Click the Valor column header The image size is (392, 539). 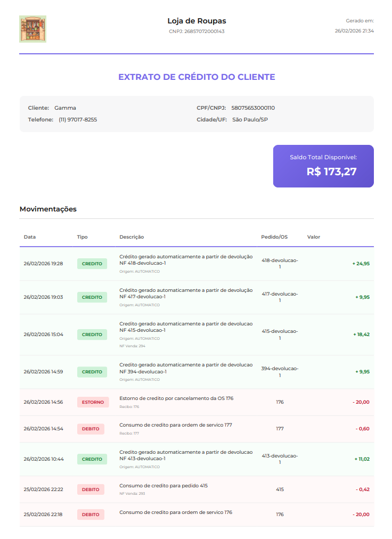point(314,237)
